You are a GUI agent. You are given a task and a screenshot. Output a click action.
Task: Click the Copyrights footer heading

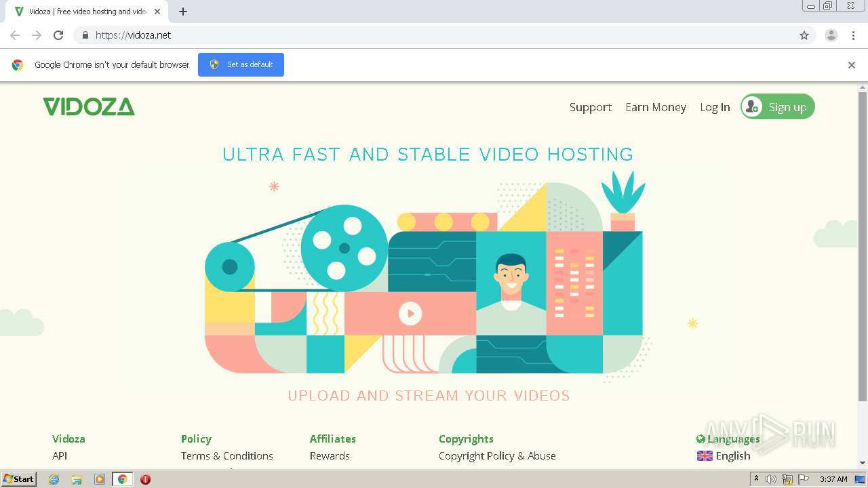click(x=466, y=439)
